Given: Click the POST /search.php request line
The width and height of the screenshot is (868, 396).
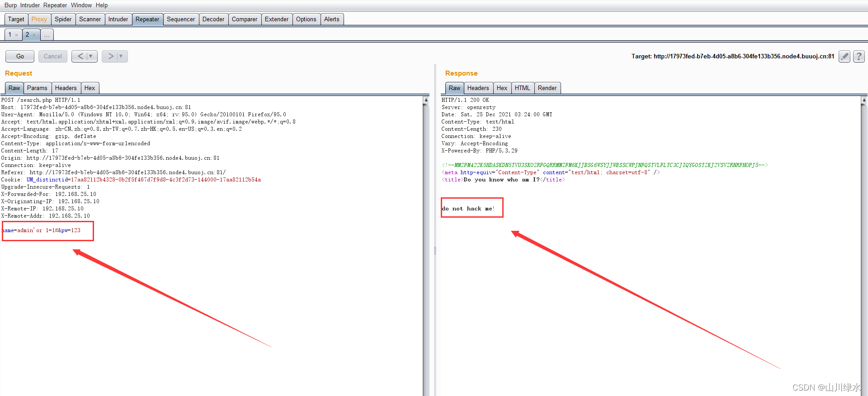Looking at the screenshot, I should click(x=41, y=100).
